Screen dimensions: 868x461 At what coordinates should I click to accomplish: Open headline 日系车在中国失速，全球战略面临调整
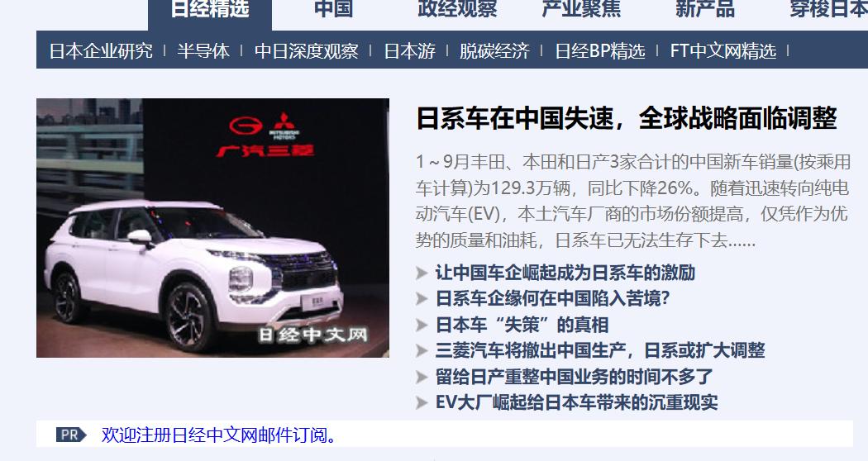point(626,118)
